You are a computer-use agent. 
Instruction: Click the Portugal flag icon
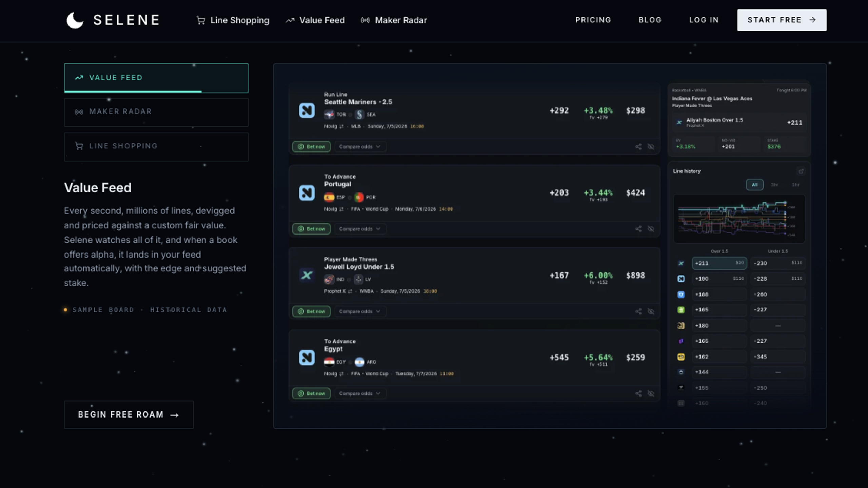359,197
